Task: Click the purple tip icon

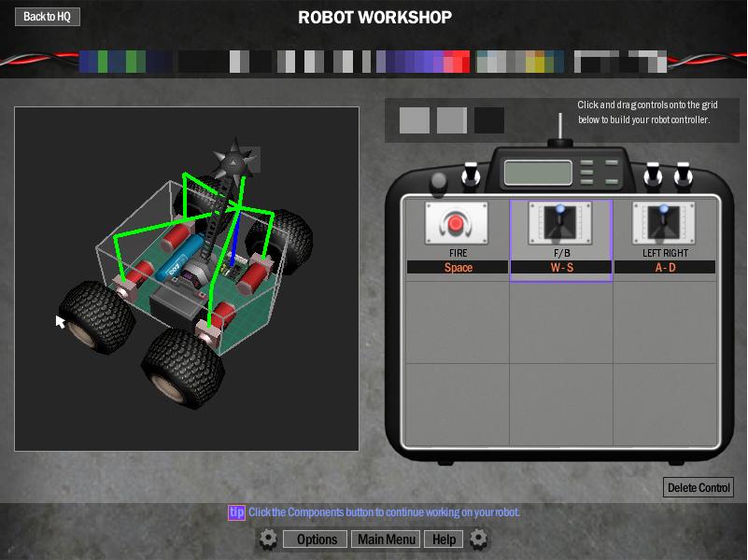Action: pos(236,512)
